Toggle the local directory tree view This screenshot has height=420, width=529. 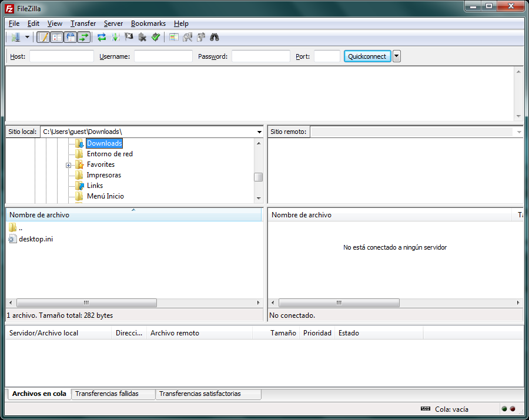coord(56,38)
